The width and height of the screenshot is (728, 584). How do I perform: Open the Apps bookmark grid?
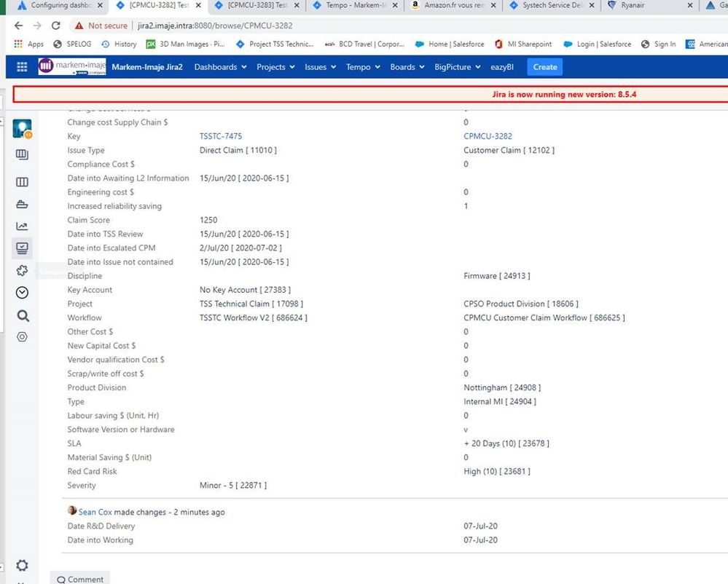pyautogui.click(x=28, y=44)
